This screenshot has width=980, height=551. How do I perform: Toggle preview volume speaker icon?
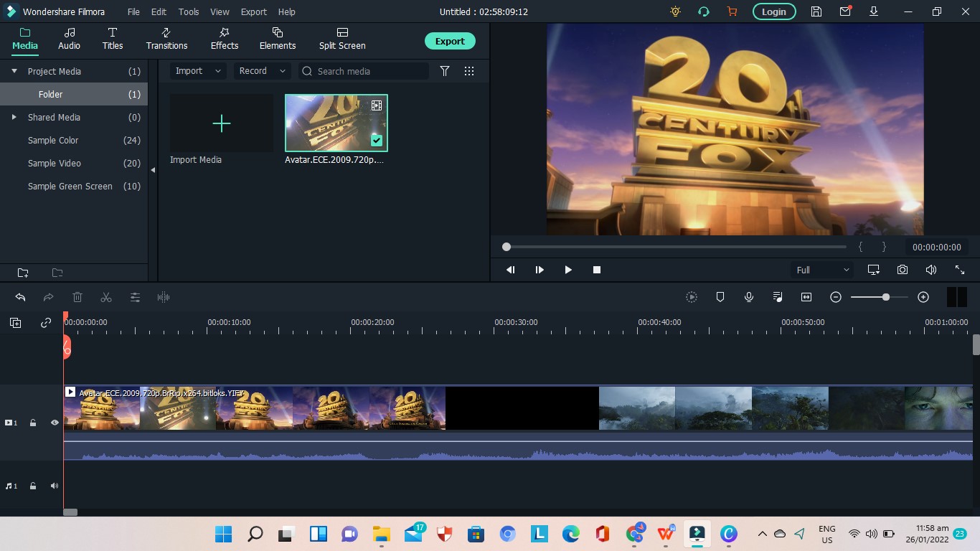coord(931,270)
